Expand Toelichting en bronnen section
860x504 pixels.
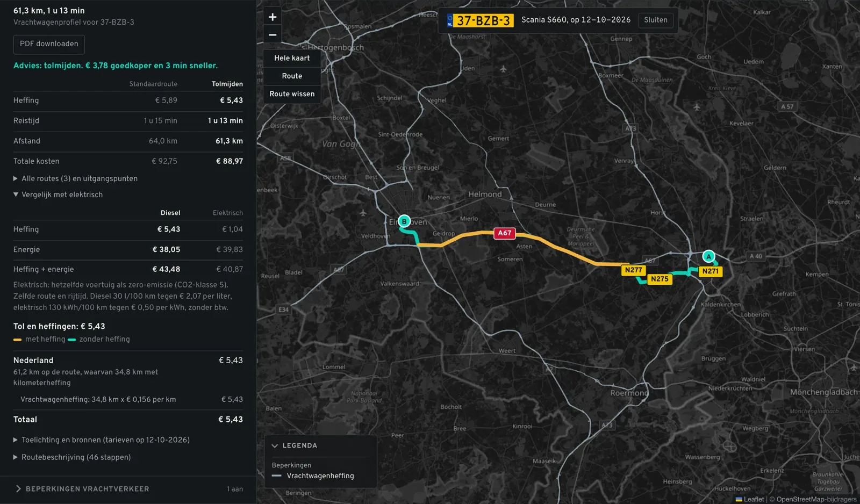[102, 440]
